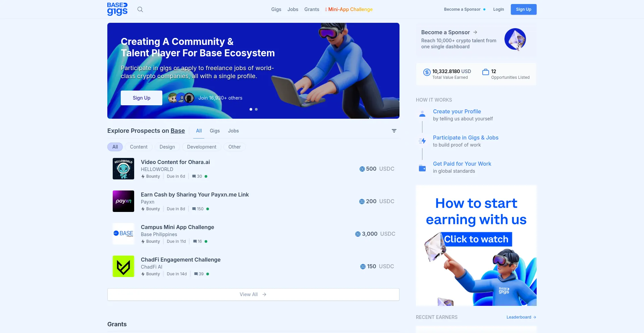Open Grants in the top navigation
This screenshot has height=333, width=644.
click(x=312, y=9)
